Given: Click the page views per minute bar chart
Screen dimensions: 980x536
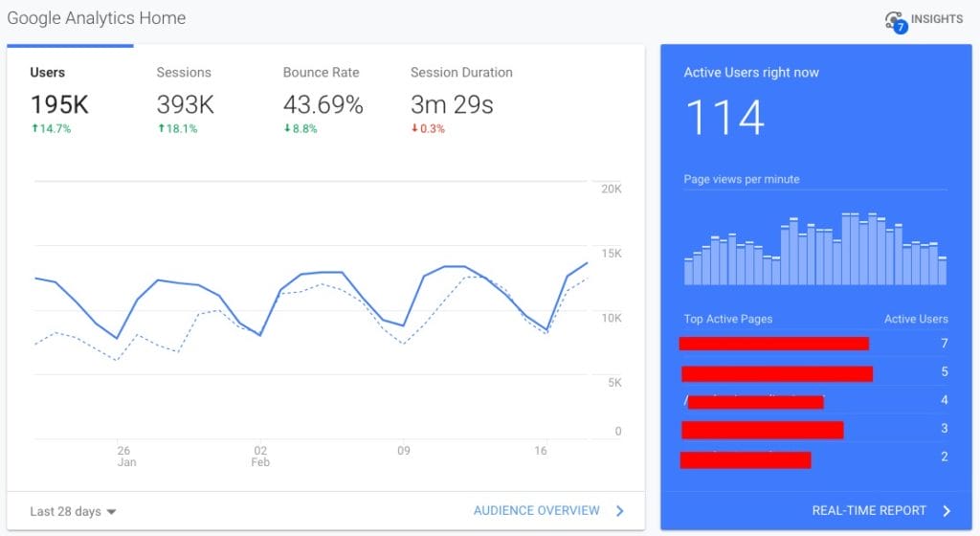Looking at the screenshot, I should 814,249.
